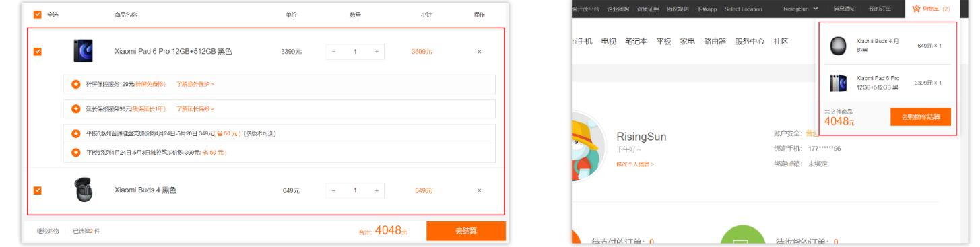Click the 修改个人信息 link
The width and height of the screenshot is (980, 247).
635,164
